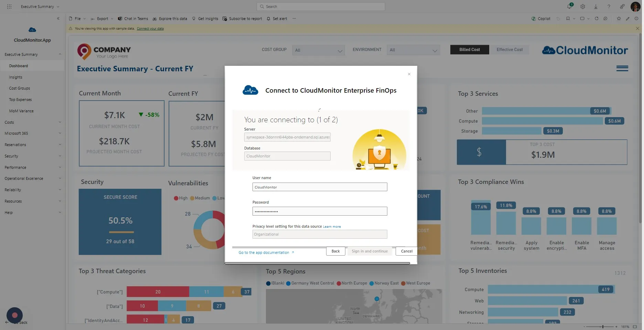Close the Connect dialog with X
This screenshot has height=330, width=644.
(x=409, y=74)
